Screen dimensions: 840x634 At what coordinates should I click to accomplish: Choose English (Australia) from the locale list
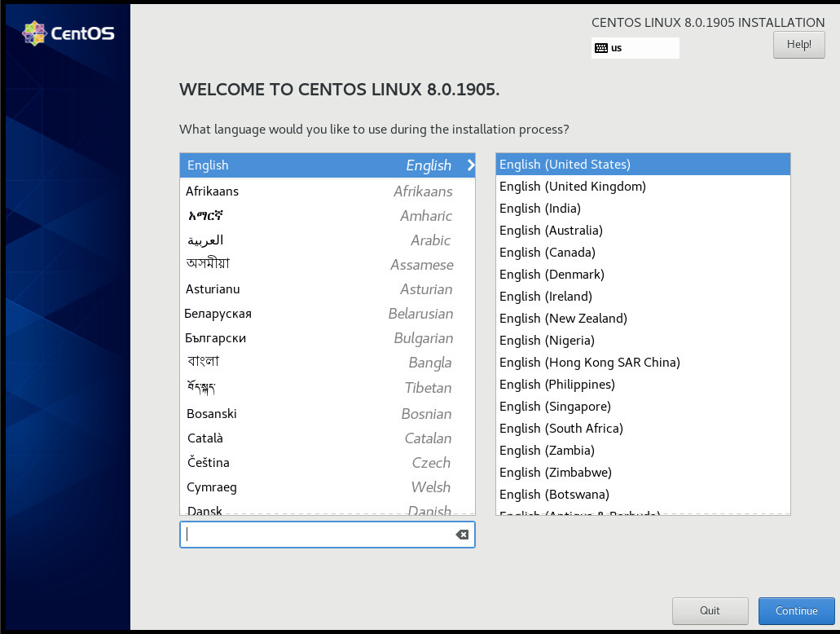tap(550, 230)
